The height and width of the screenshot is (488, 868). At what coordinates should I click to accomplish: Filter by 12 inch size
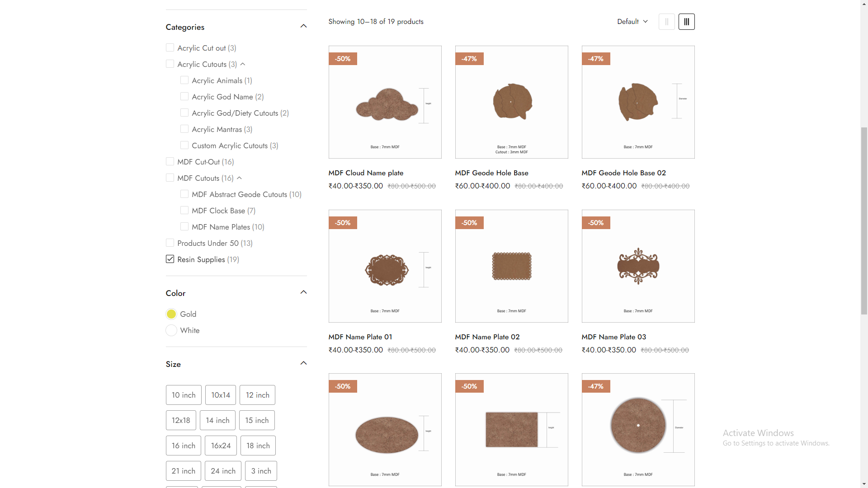pyautogui.click(x=257, y=395)
